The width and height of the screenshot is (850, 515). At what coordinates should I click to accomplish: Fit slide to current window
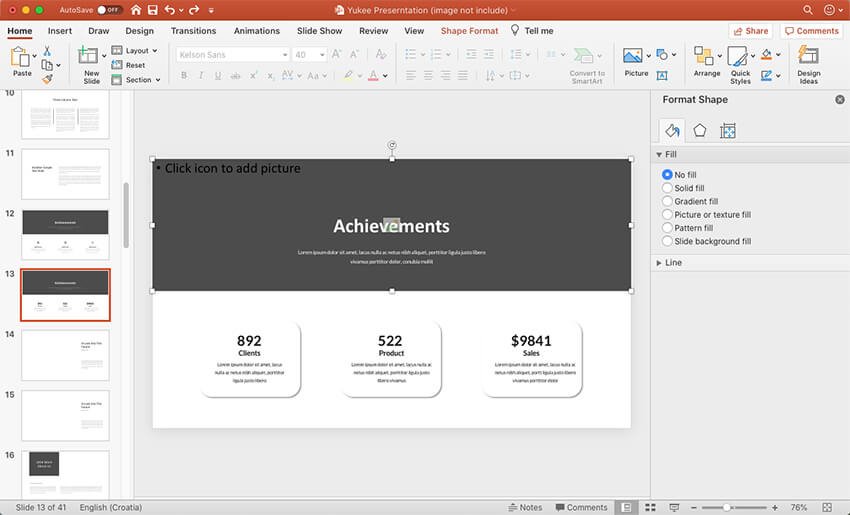[827, 507]
